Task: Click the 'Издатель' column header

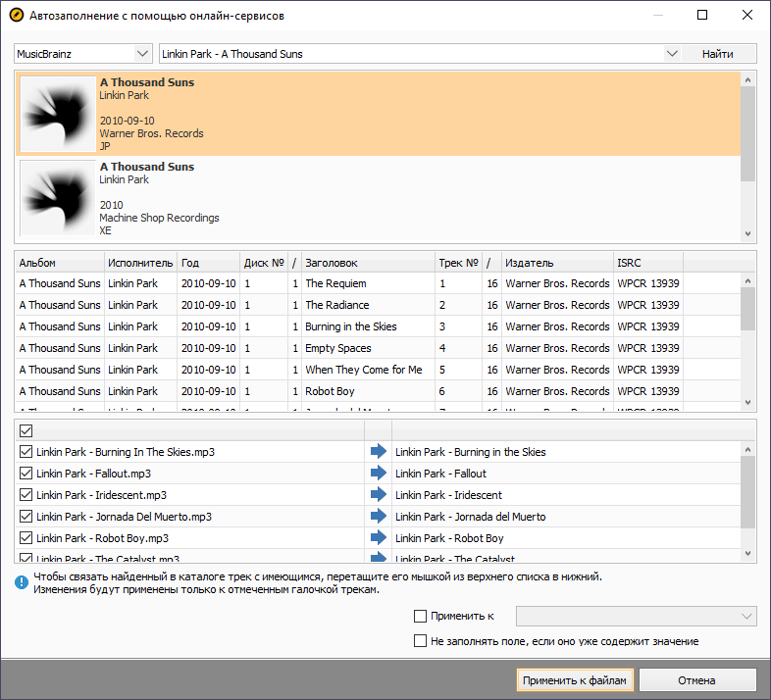Action: click(557, 263)
